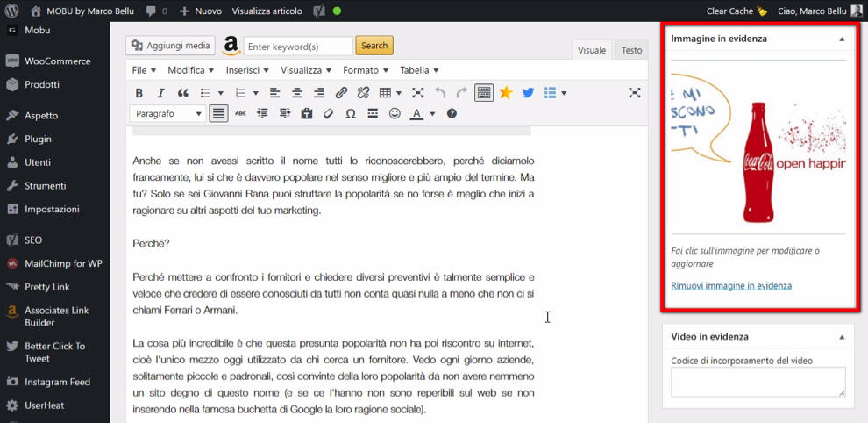Viewport: 868px width, 423px height.
Task: Open the Inserisci menu
Action: [247, 70]
